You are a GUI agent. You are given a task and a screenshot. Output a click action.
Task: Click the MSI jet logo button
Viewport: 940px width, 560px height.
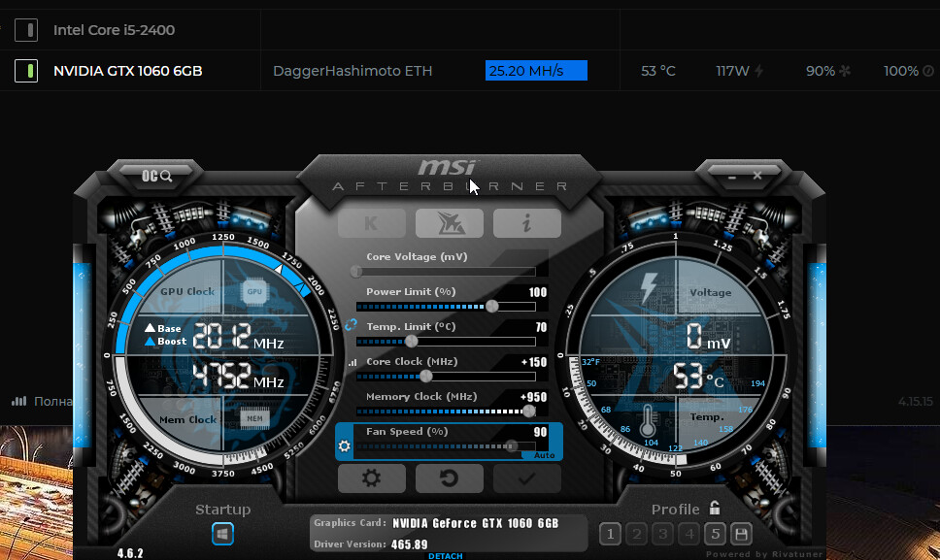click(x=449, y=223)
